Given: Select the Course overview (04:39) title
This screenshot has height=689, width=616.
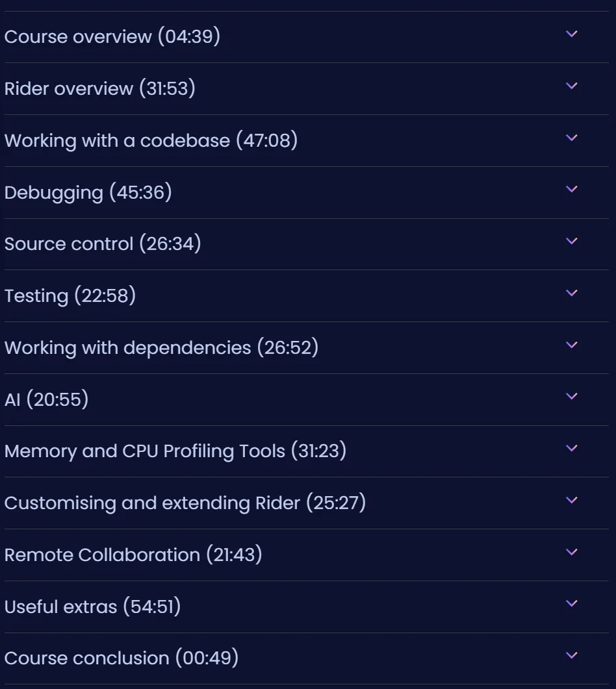Looking at the screenshot, I should click(112, 36).
